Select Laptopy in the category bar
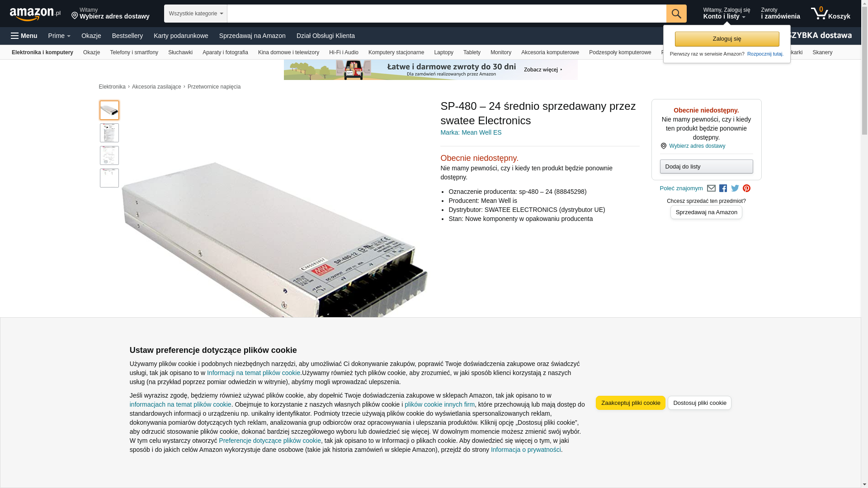Image resolution: width=868 pixels, height=488 pixels. 443,52
